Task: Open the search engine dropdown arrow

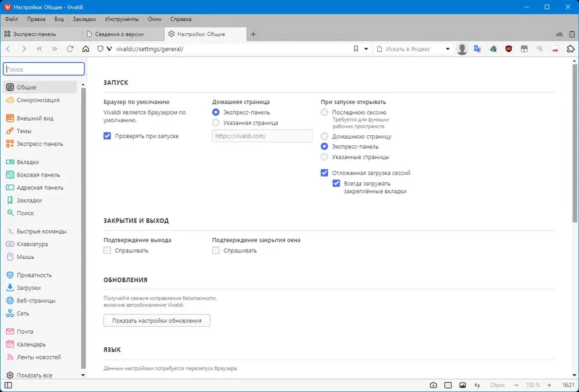Action: [447, 48]
